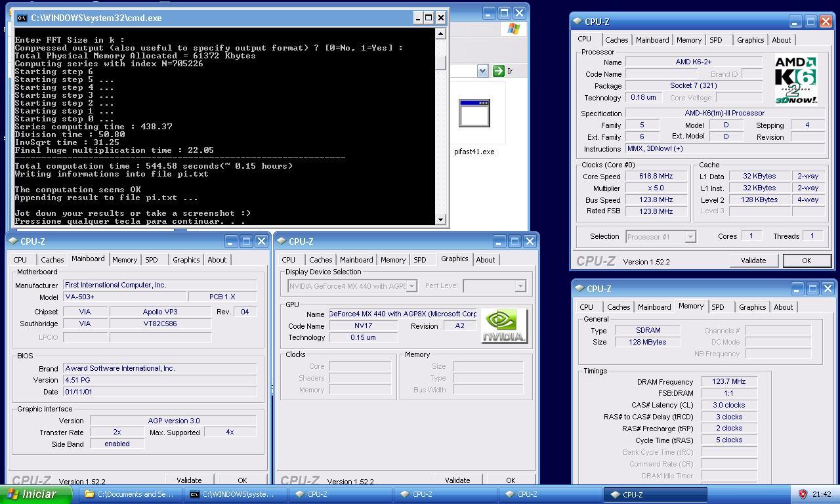Click Validate in CPU window
Viewport: 840px width, 504px height.
(753, 261)
